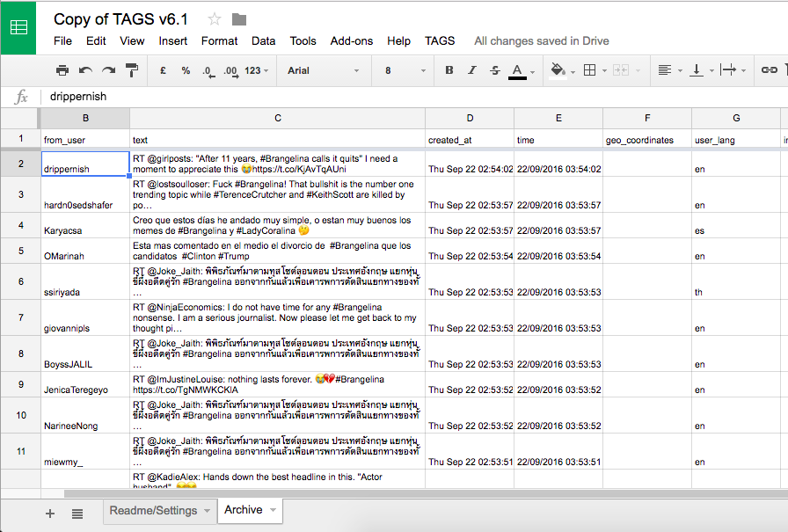
Task: Click the insert link icon
Action: coord(769,70)
